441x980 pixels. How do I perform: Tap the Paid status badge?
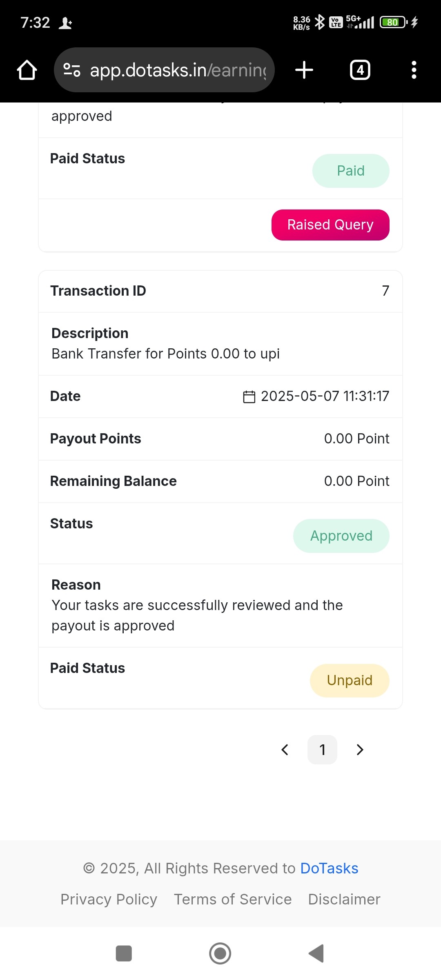point(351,171)
